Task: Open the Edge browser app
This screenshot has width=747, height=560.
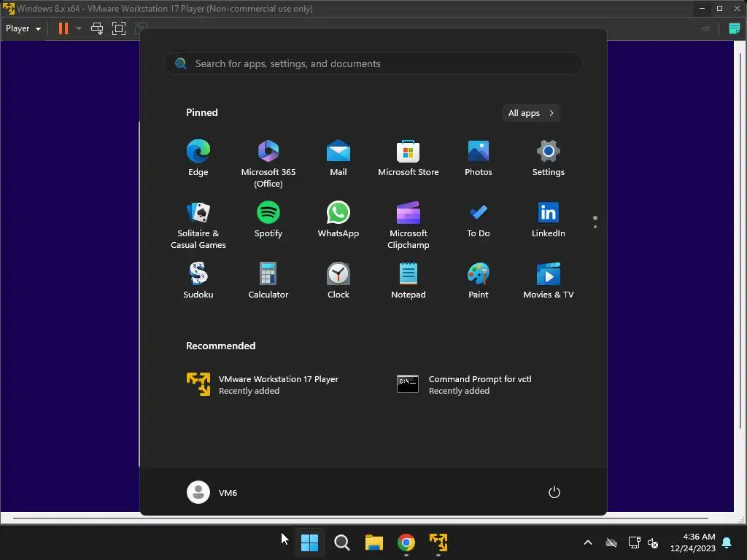Action: pyautogui.click(x=198, y=157)
